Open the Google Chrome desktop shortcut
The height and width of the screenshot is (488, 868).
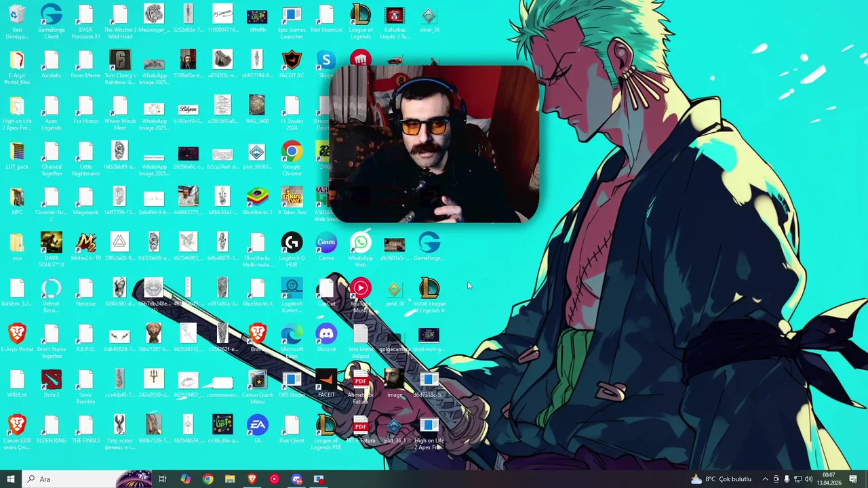point(292,159)
